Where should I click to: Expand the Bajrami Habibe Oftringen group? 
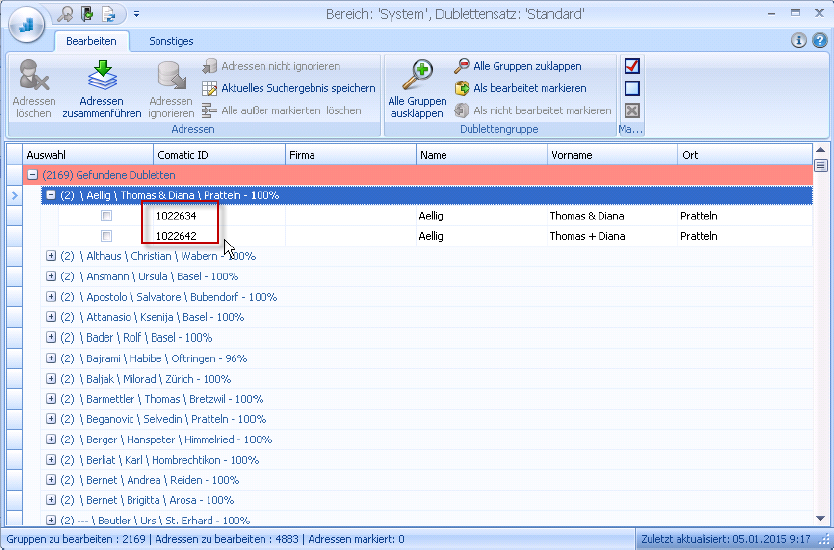coord(51,358)
